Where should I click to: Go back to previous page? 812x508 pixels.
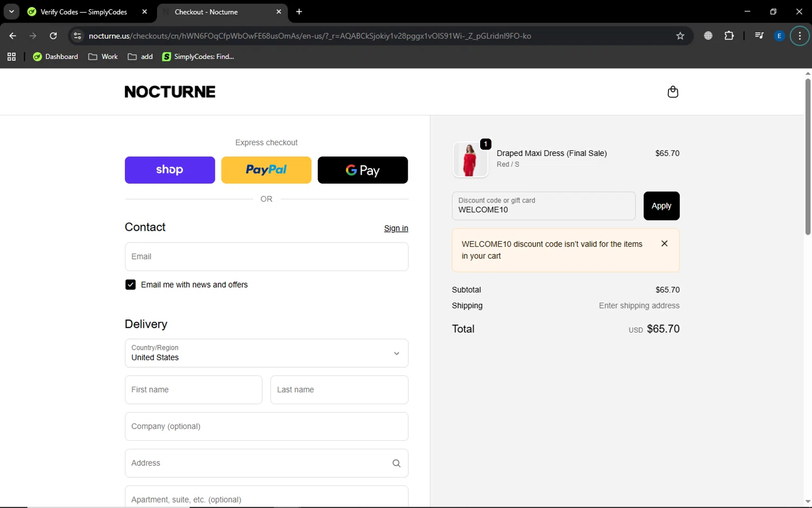click(x=12, y=36)
